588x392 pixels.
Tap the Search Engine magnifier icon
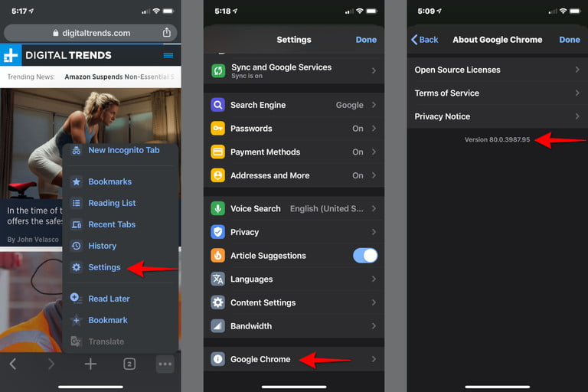click(x=218, y=105)
